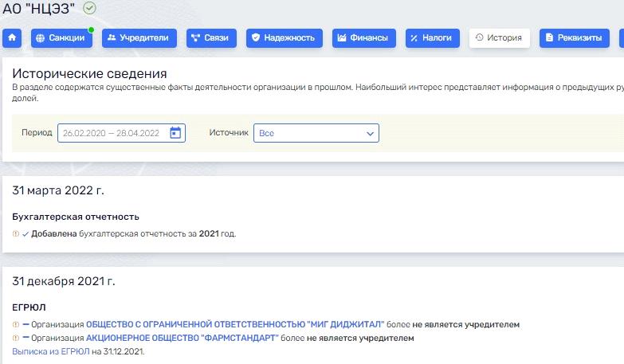Click the Период date range field

pyautogui.click(x=121, y=133)
